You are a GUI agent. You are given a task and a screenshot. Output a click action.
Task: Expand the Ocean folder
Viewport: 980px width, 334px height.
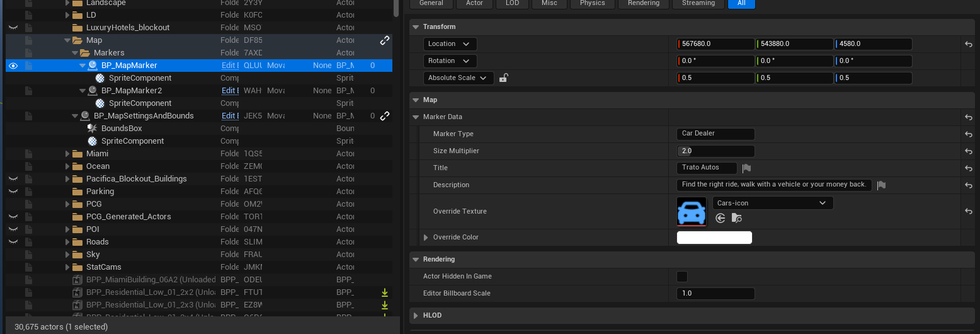pyautogui.click(x=67, y=166)
